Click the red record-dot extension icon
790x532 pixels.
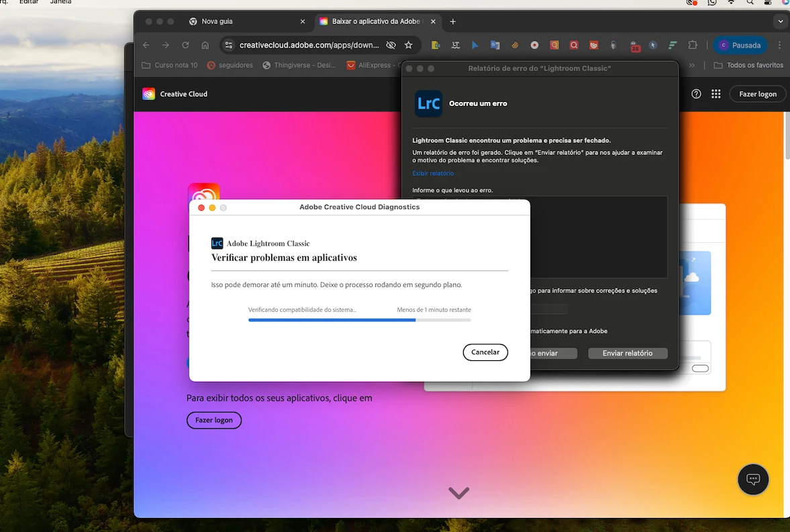click(534, 45)
